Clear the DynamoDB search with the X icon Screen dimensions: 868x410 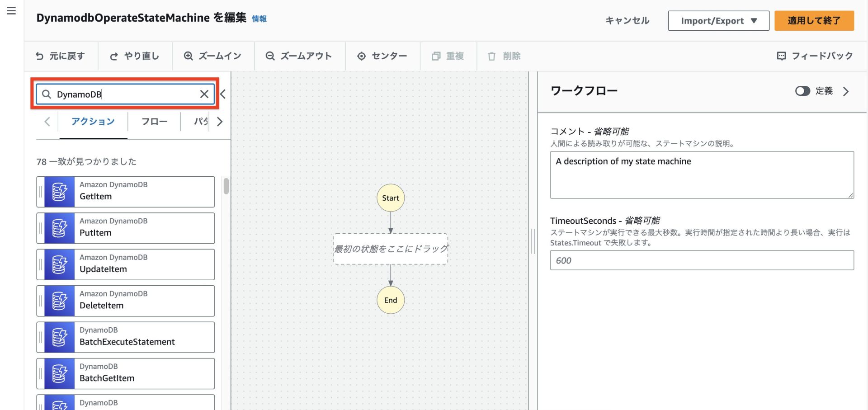click(203, 94)
